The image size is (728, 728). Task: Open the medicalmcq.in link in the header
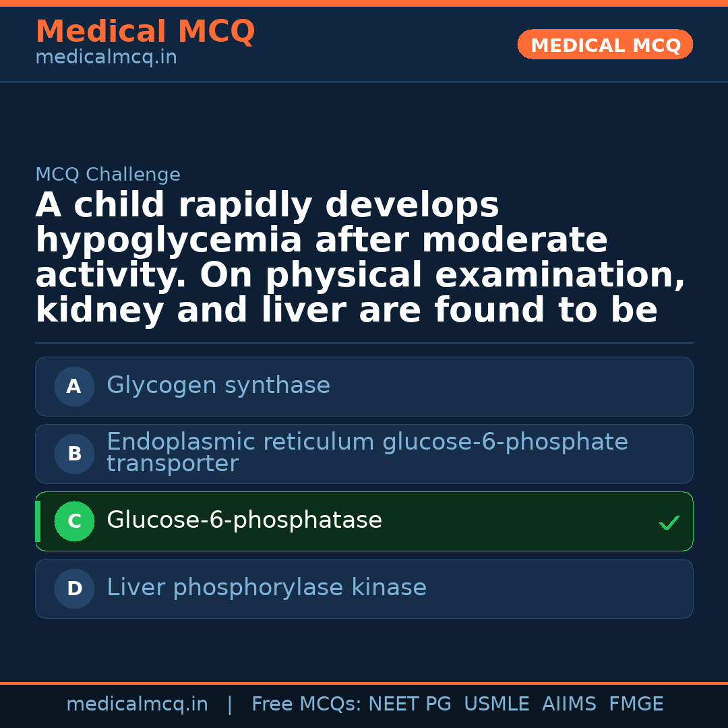coord(106,58)
